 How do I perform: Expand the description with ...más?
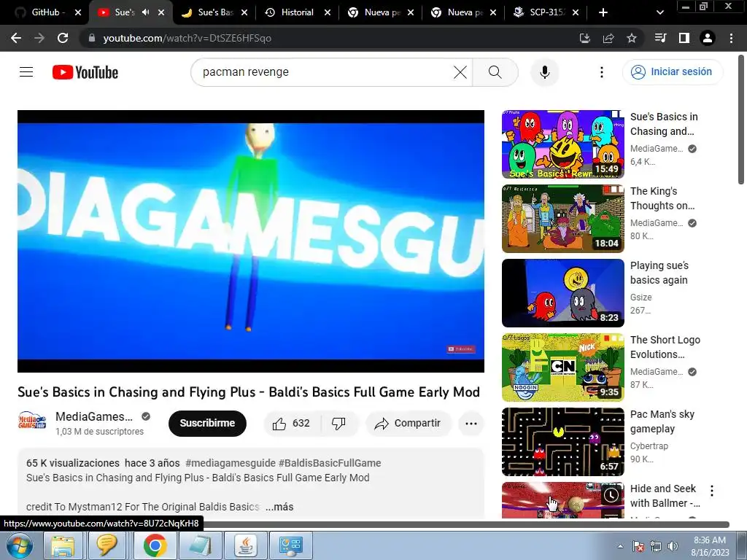coord(279,507)
